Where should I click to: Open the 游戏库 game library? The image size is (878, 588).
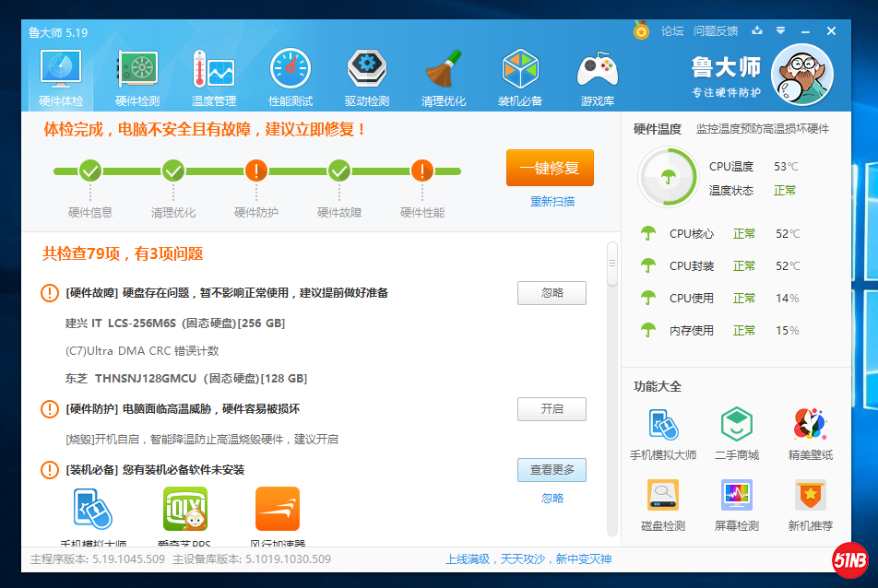[597, 77]
